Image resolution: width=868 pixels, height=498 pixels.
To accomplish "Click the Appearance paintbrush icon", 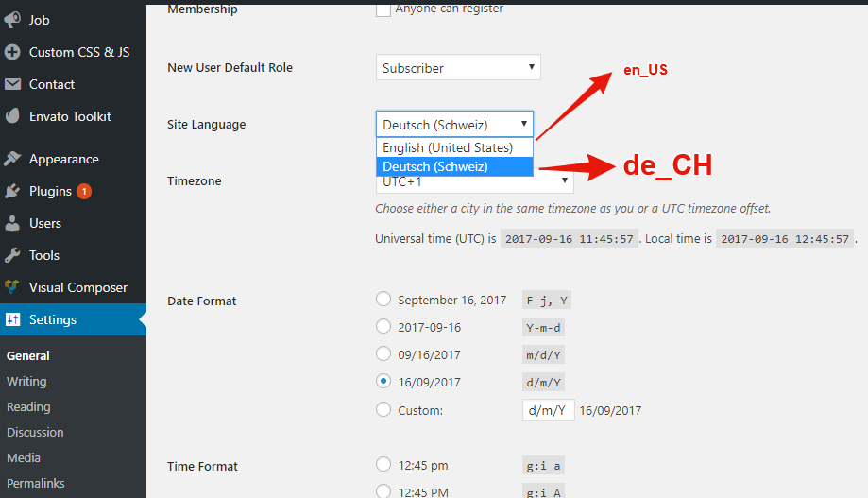I will click(x=12, y=159).
